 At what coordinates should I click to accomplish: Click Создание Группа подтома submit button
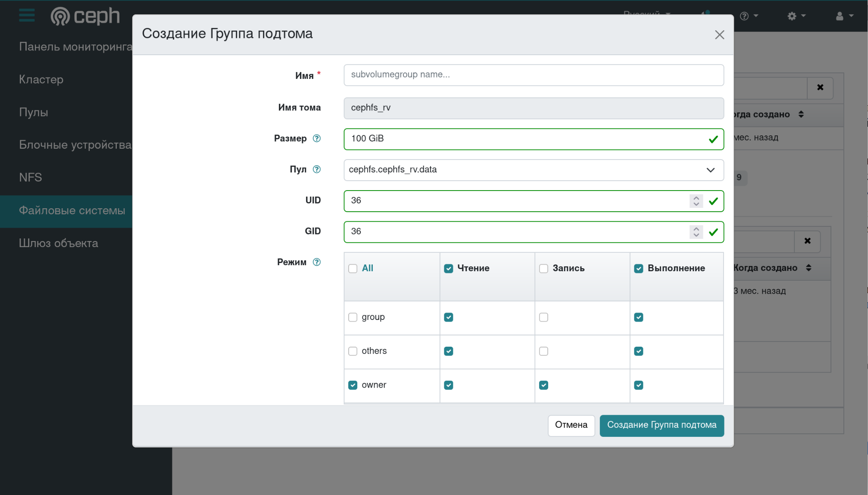[x=661, y=425]
